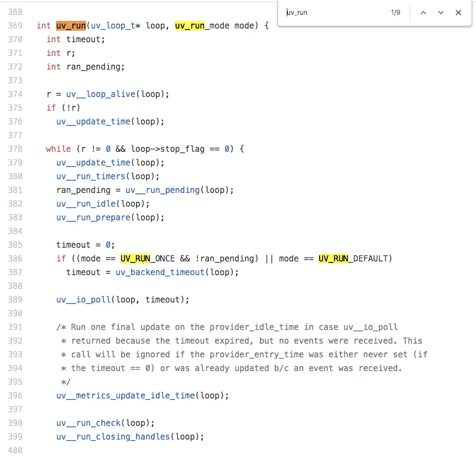The height and width of the screenshot is (456, 476).
Task: Click uv__update_time call on line 376
Action: pyautogui.click(x=93, y=122)
